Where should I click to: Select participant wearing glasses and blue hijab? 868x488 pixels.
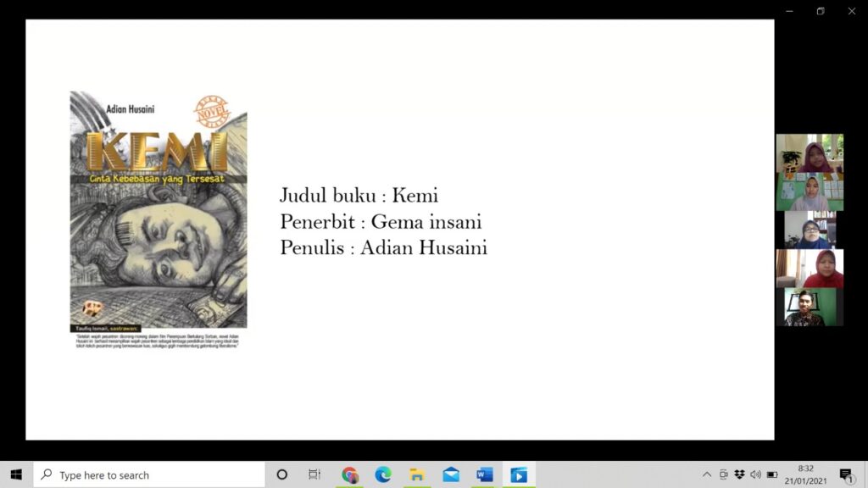pos(810,230)
